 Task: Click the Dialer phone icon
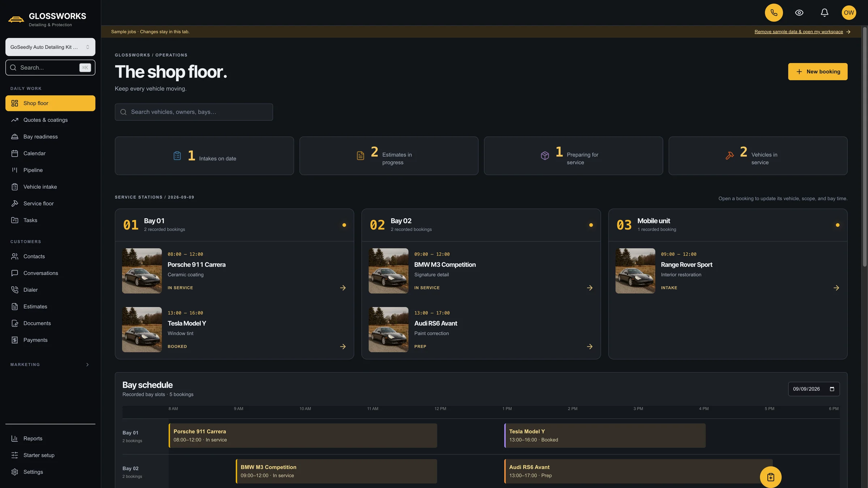14,290
